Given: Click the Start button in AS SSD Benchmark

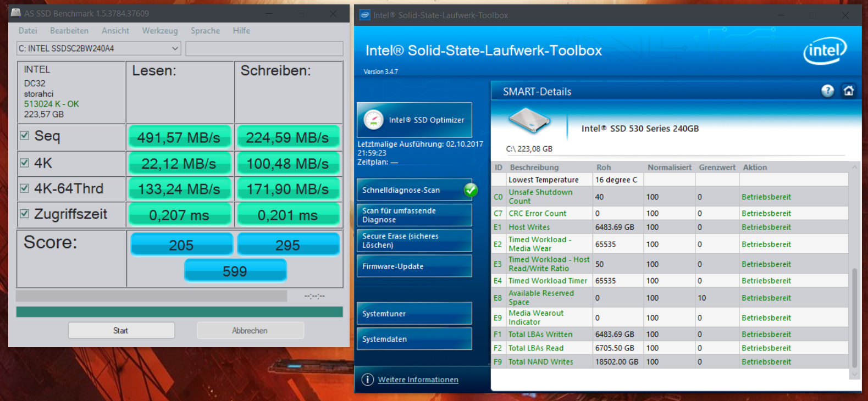Looking at the screenshot, I should click(x=121, y=330).
